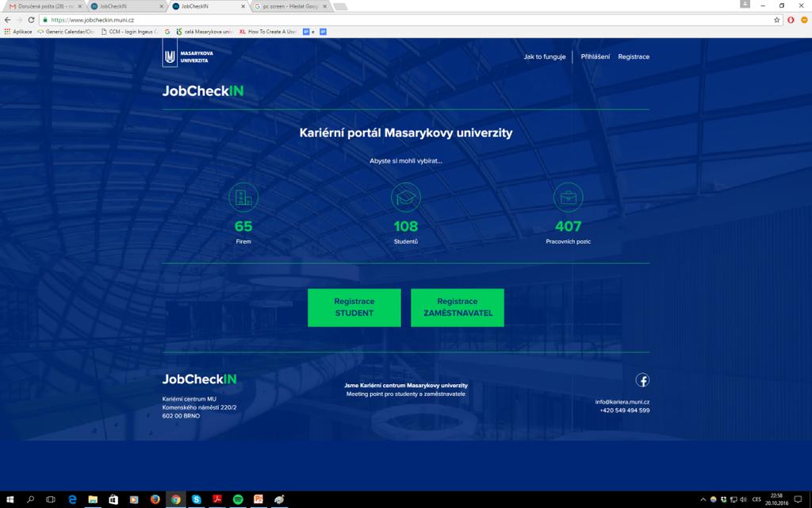Click the graduation cap icon above Studentů
This screenshot has width=812, height=508.
[406, 198]
